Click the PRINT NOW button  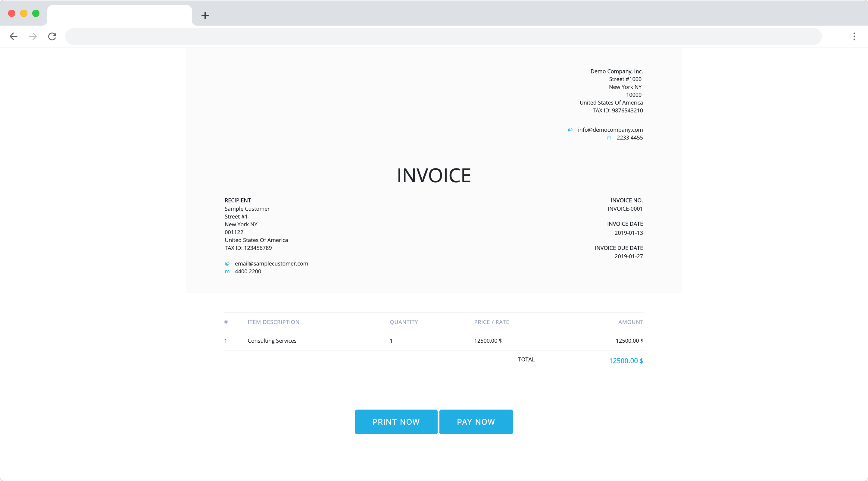pyautogui.click(x=396, y=422)
